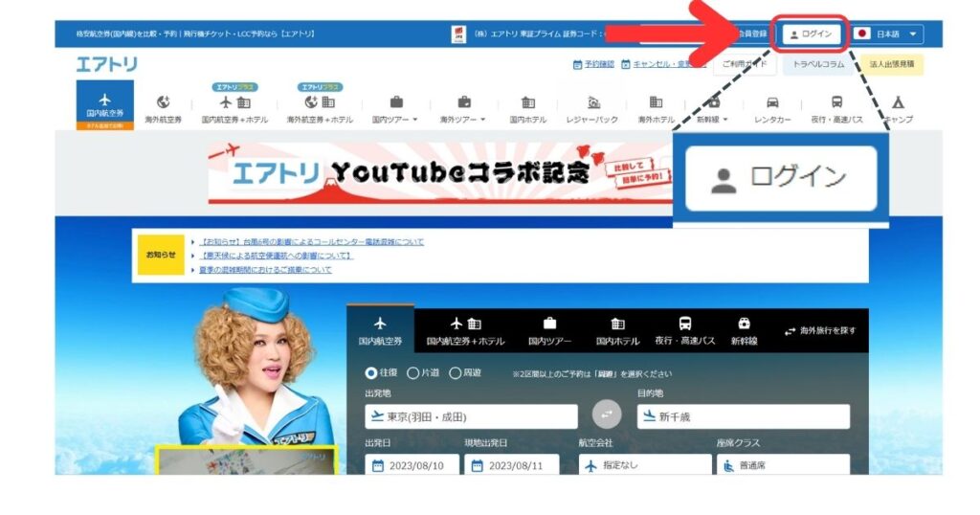Switch to 新幹線 search form tab
Image resolution: width=980 pixels, height=515 pixels.
[744, 331]
